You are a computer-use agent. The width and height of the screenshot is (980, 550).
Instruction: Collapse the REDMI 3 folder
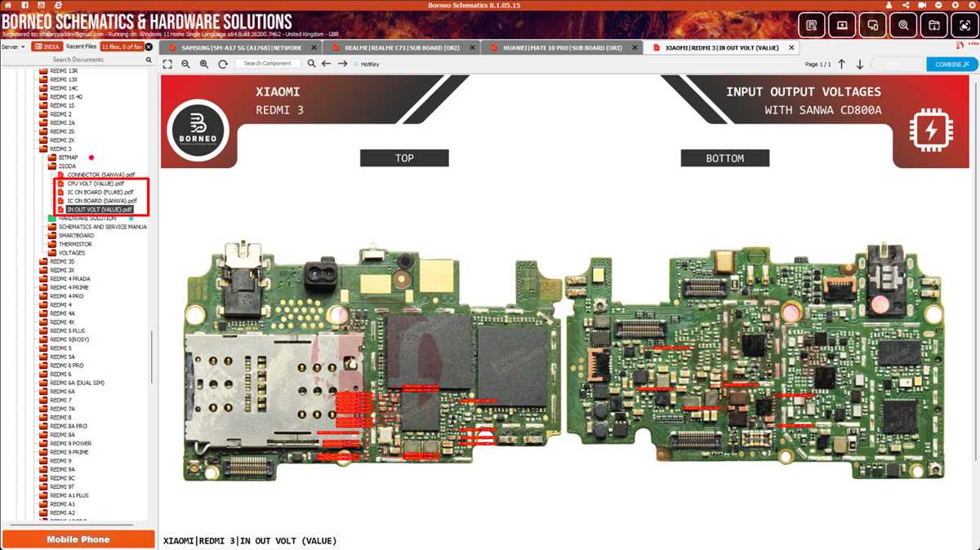pos(60,149)
